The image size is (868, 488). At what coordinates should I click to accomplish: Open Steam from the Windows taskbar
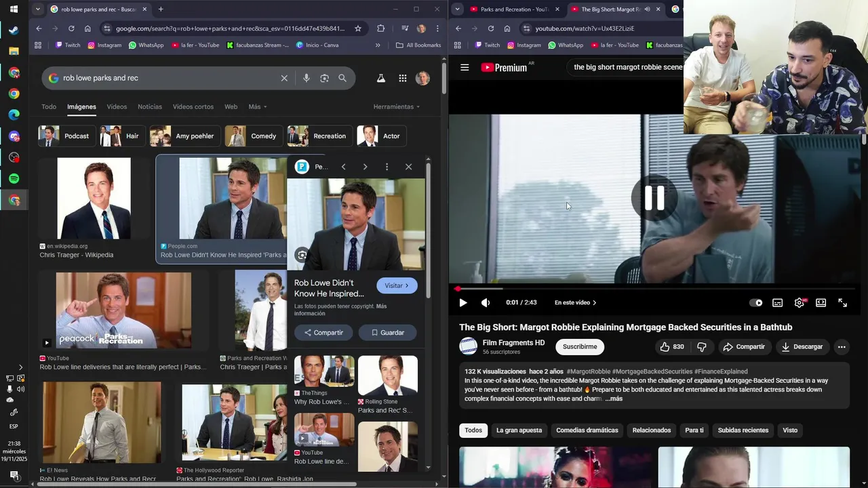(x=14, y=30)
